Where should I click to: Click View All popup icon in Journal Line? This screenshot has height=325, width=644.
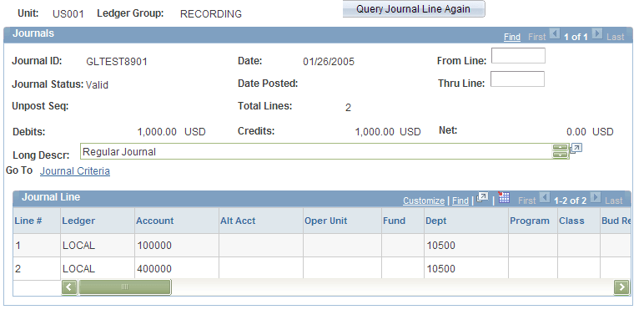click(x=483, y=197)
